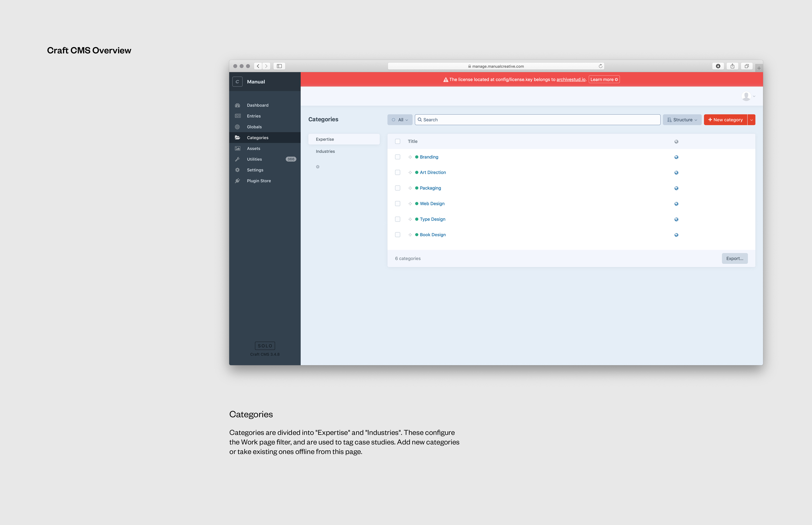Open the All status filter dropdown

tap(400, 120)
